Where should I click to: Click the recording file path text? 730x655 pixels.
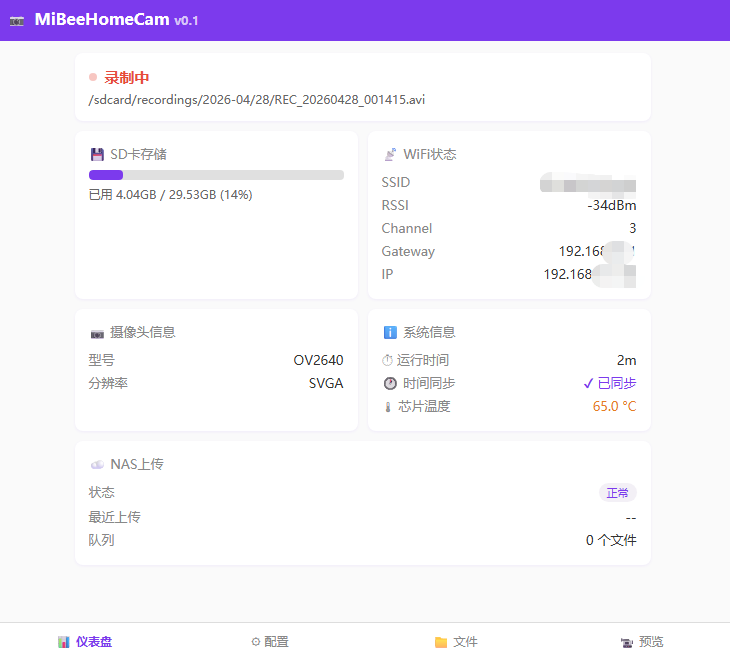tap(257, 100)
